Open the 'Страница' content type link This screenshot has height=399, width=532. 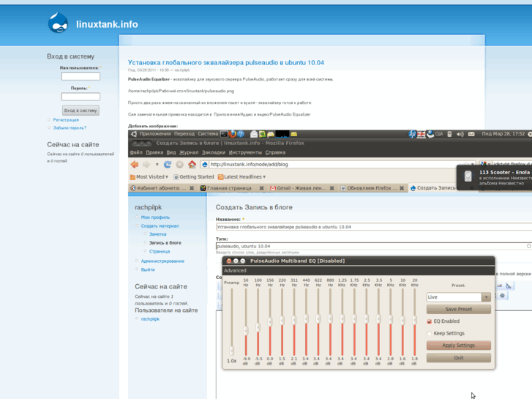coord(160,252)
